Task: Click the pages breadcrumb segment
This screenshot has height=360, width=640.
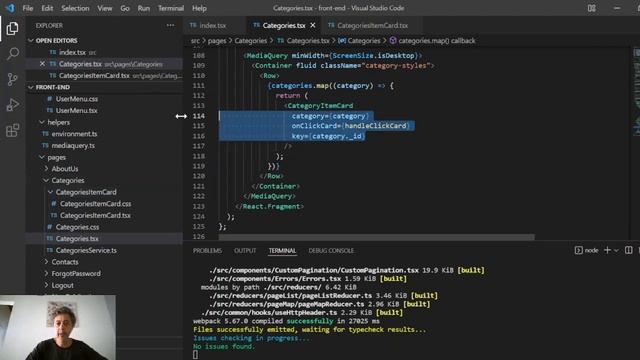Action: (217, 40)
